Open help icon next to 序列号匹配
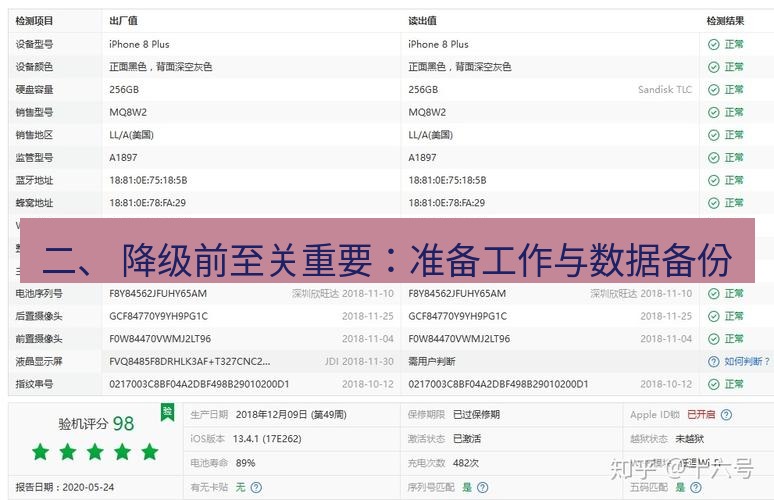This screenshot has width=774, height=500. coord(483,488)
